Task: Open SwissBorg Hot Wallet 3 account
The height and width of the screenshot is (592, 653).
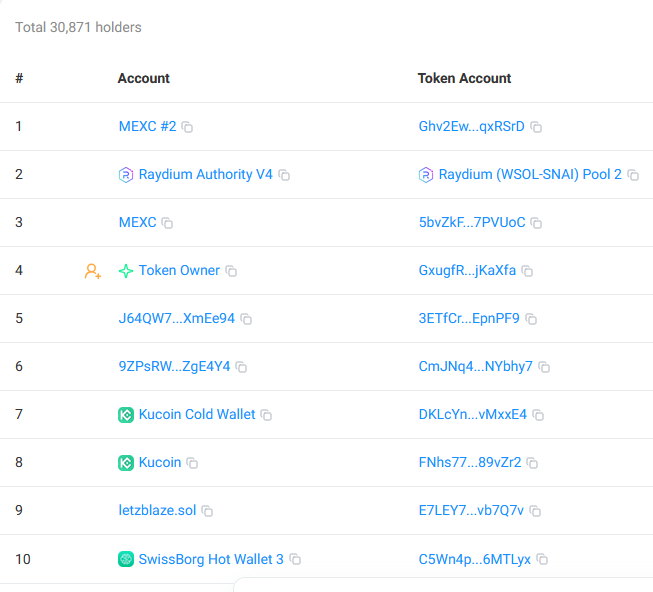Action: tap(211, 559)
